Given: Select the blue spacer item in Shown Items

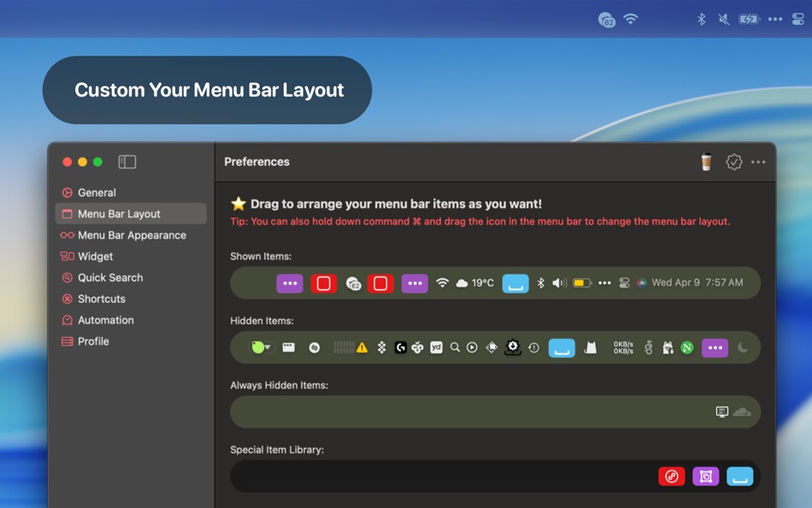Looking at the screenshot, I should (515, 284).
